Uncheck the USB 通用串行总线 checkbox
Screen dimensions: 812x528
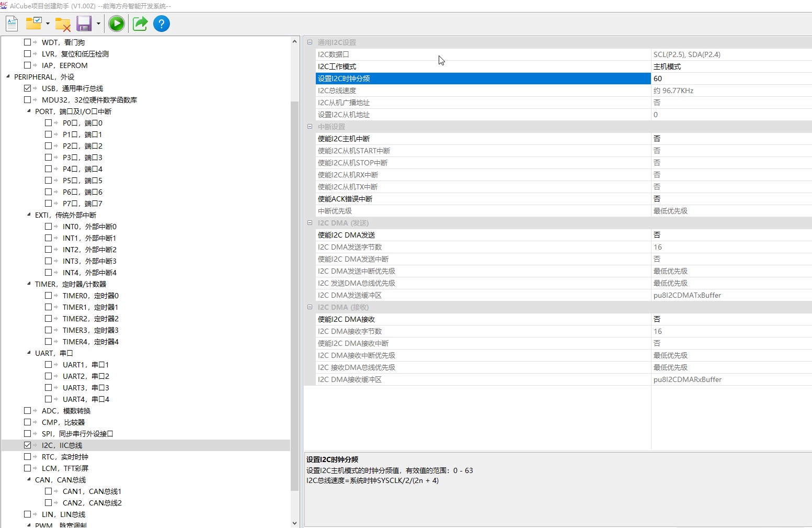pyautogui.click(x=28, y=88)
